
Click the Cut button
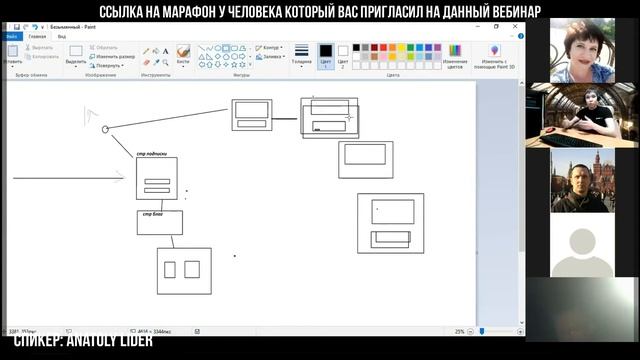click(39, 47)
